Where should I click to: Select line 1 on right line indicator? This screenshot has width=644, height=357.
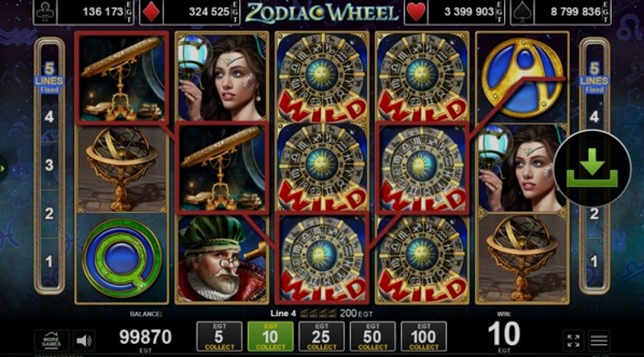(594, 261)
